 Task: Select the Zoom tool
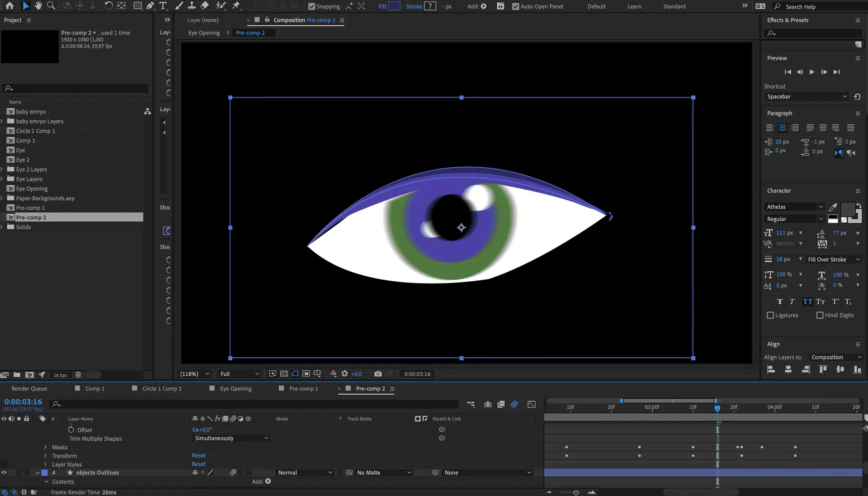51,6
